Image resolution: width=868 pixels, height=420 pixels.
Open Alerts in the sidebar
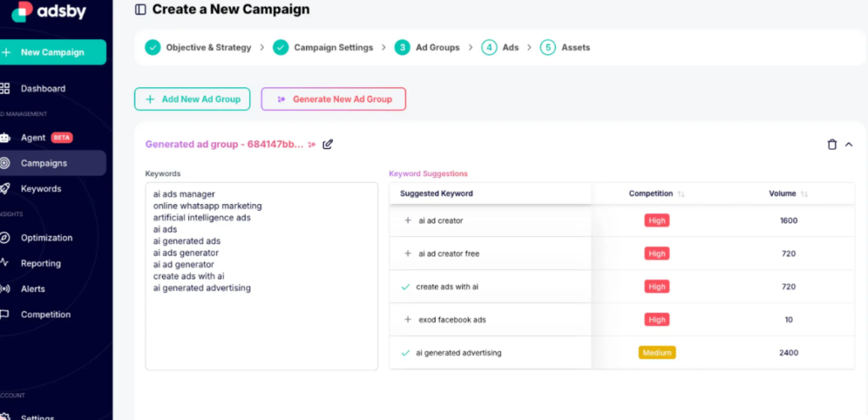pos(33,289)
